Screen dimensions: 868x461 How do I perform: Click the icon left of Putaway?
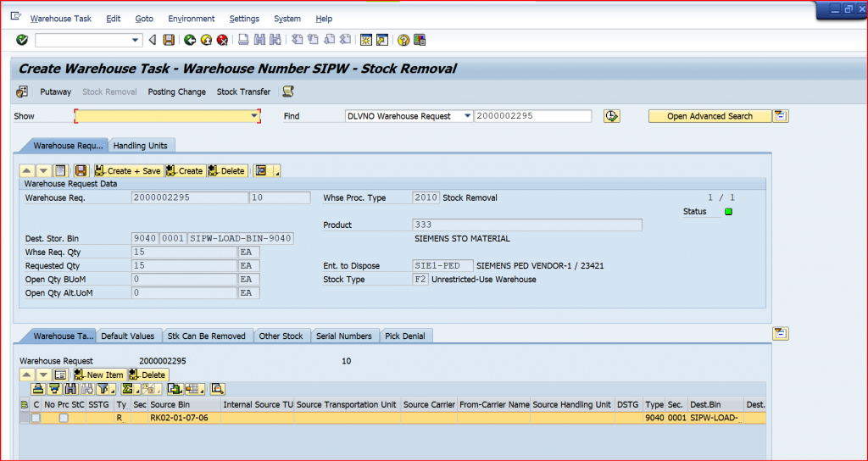click(x=22, y=92)
